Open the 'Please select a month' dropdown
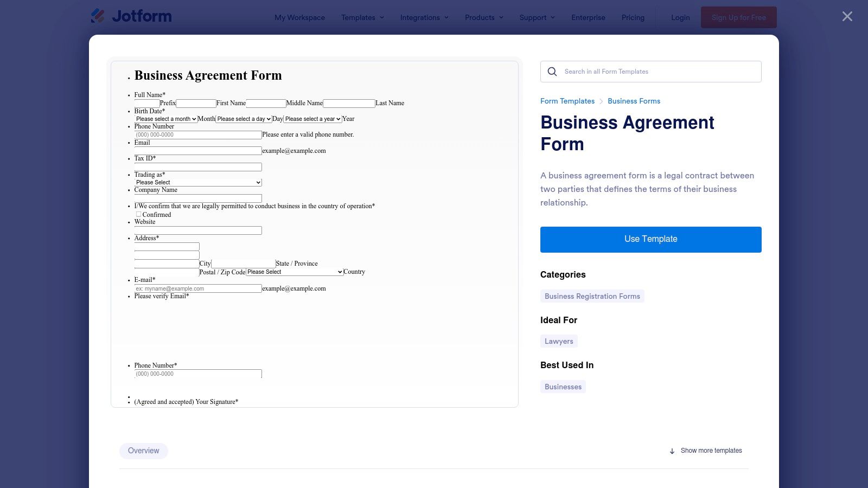Screen dimensions: 868x488 166,119
